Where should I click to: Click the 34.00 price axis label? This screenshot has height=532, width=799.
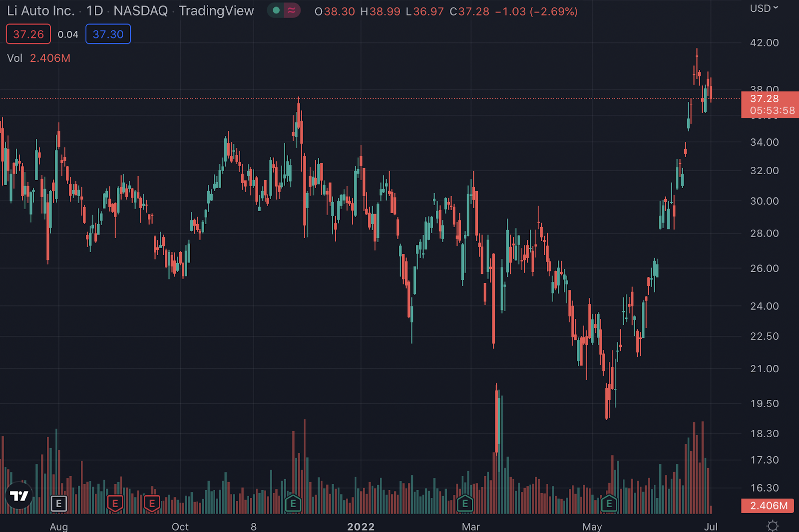pos(764,142)
